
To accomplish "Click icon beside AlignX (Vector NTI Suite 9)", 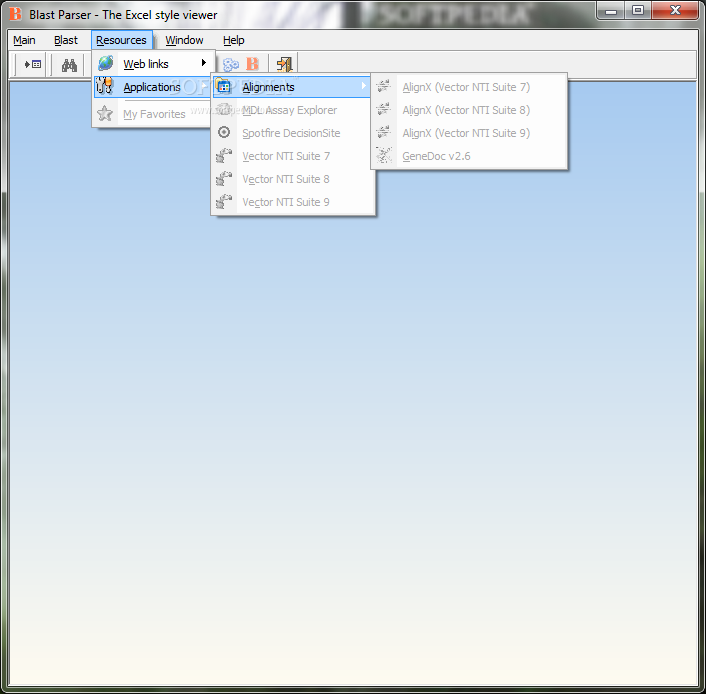I will pyautogui.click(x=384, y=132).
